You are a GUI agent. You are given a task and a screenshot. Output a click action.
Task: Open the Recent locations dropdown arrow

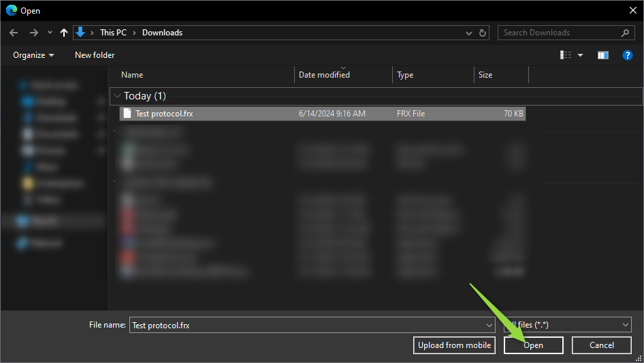click(50, 33)
